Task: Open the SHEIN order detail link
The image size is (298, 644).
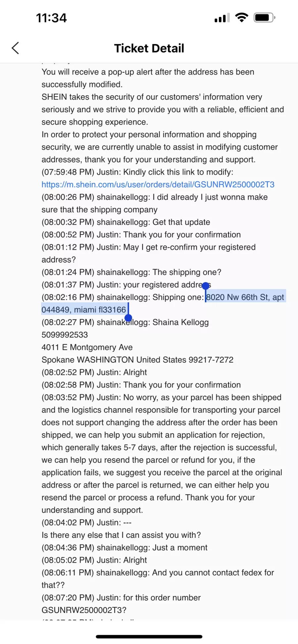Action: [x=158, y=185]
